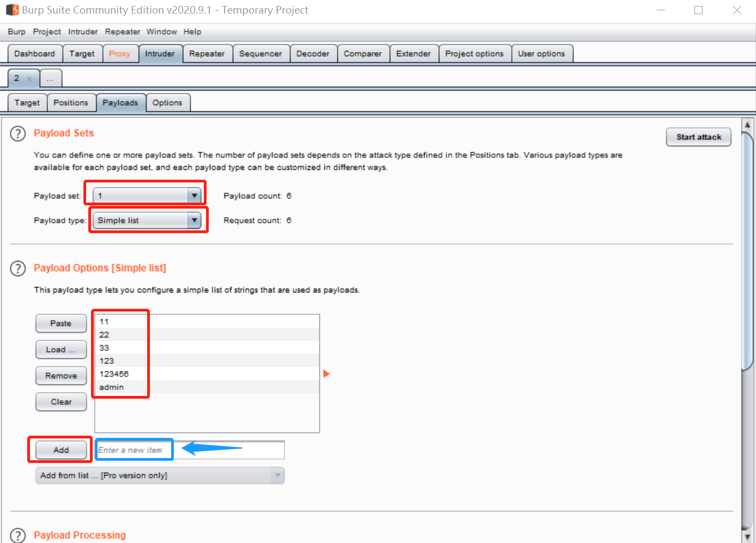Open Payload Sets help question icon
The image size is (756, 543).
(18, 133)
